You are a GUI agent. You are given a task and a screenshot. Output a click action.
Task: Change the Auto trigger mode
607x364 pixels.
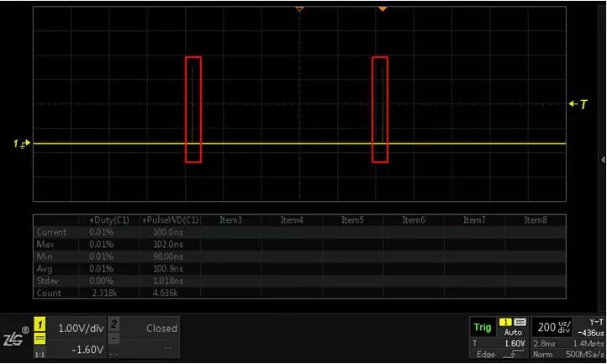click(x=513, y=332)
